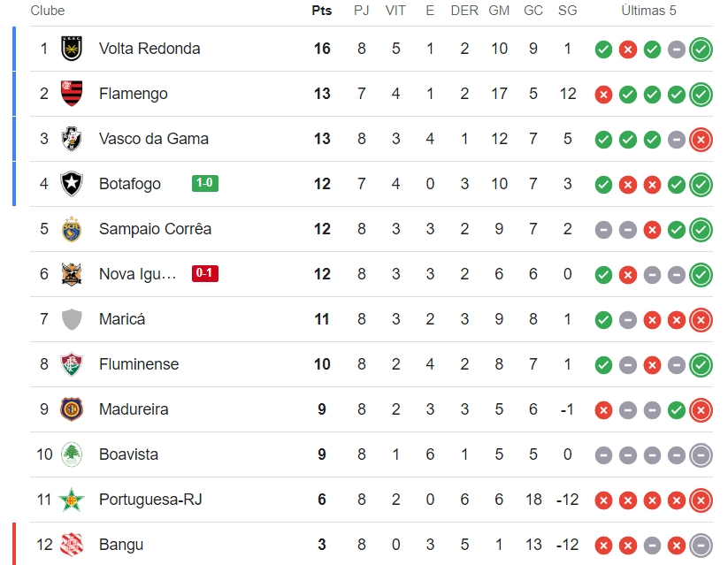Viewport: 728px width, 565px height.
Task: Click the Vasco da Gama crest
Action: pos(72,139)
